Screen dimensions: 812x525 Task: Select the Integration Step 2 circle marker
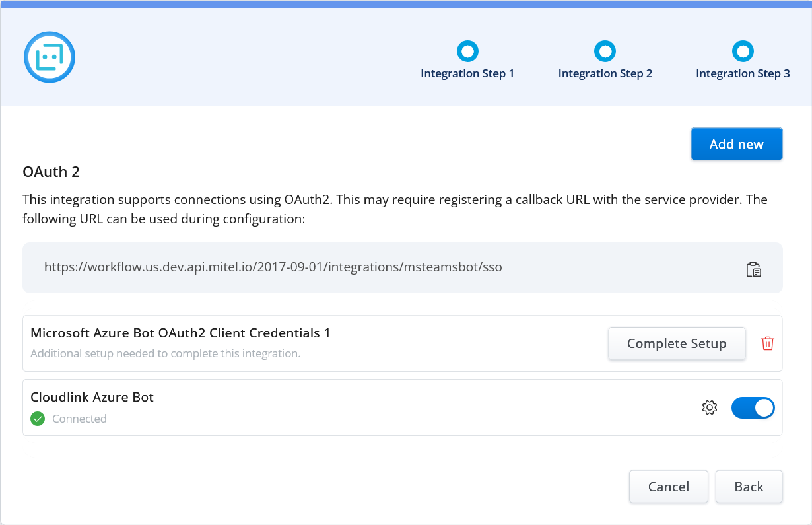point(605,51)
